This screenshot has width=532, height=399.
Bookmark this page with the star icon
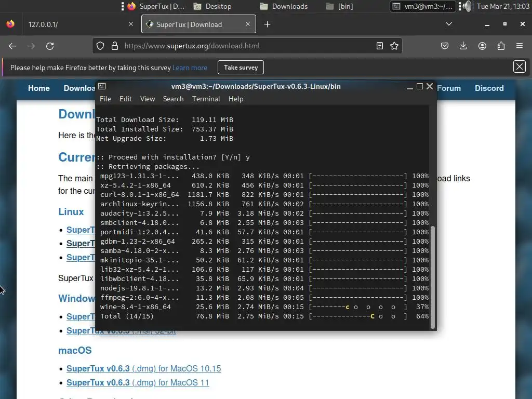394,46
